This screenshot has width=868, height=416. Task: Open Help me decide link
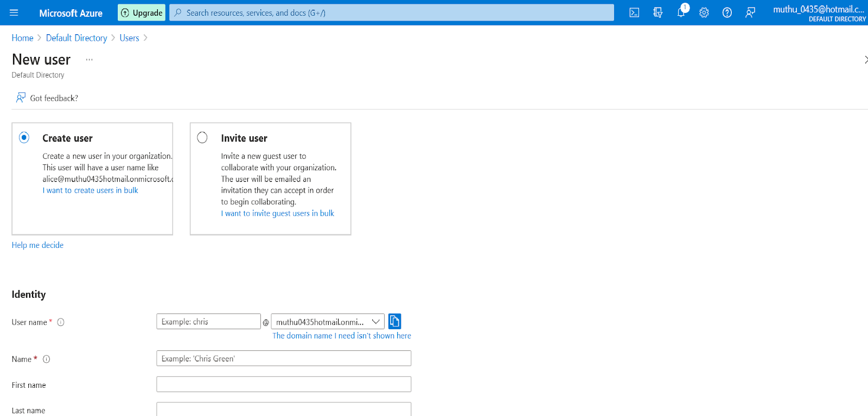click(37, 245)
